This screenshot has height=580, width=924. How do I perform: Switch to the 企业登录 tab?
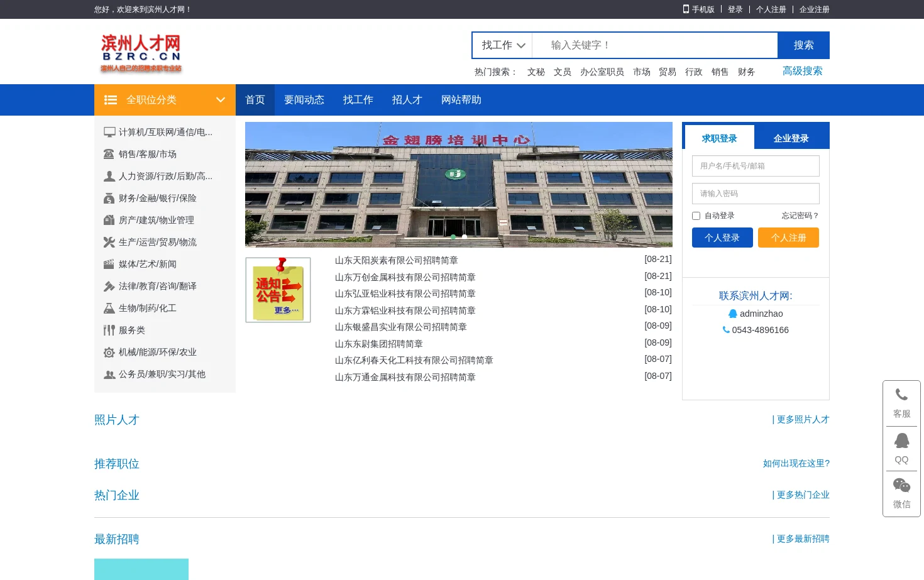[791, 138]
